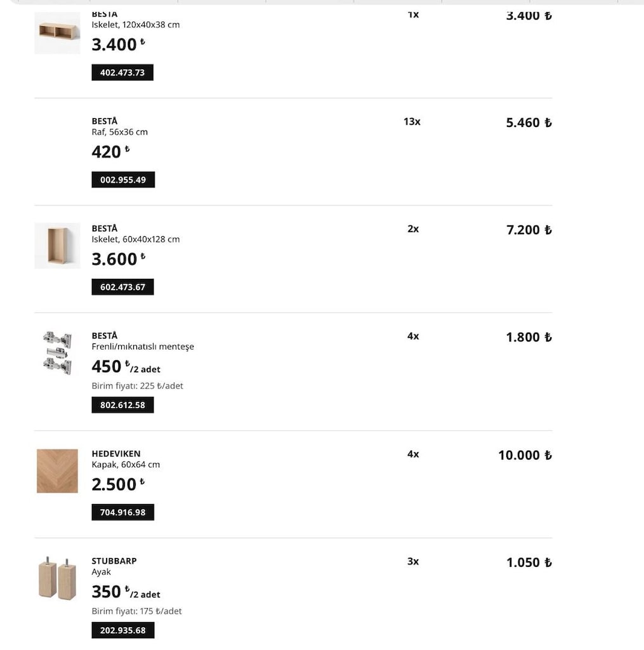The image size is (644, 650).
Task: Click article number badge 602.473.67
Action: click(x=122, y=287)
